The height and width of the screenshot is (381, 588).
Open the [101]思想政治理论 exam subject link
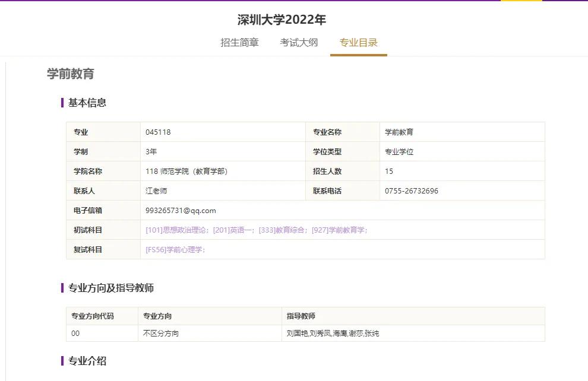[176, 230]
